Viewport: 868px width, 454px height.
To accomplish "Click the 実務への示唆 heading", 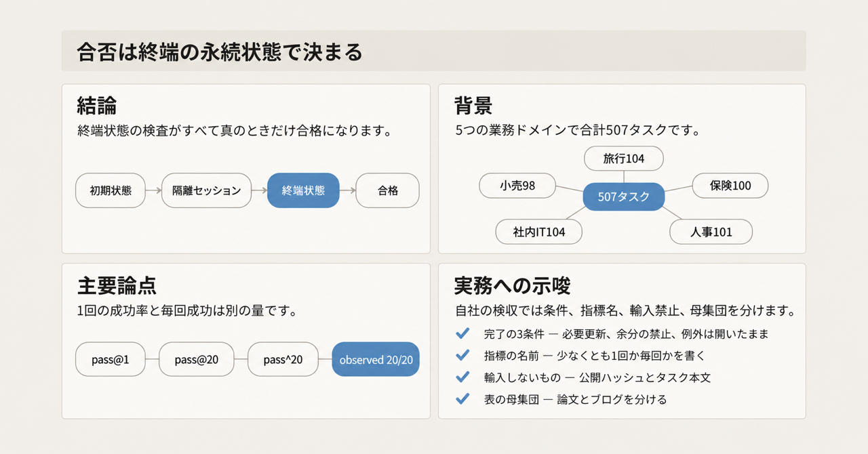I will pos(513,285).
